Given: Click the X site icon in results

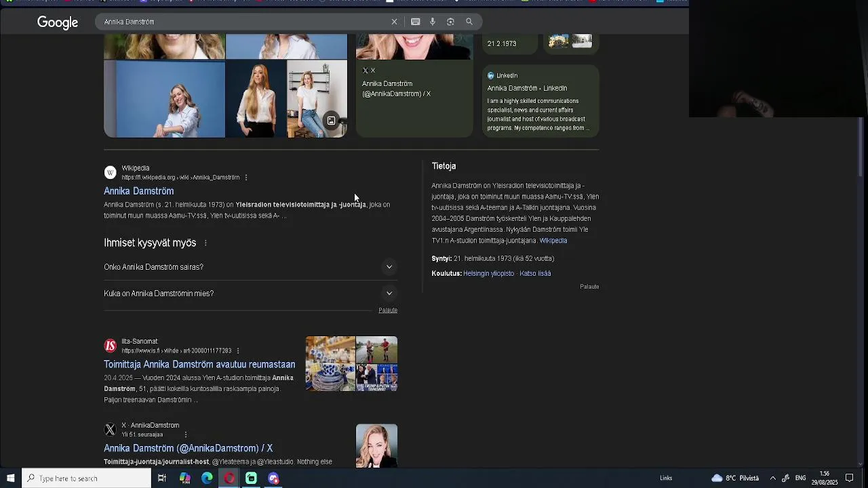Looking at the screenshot, I should (110, 430).
